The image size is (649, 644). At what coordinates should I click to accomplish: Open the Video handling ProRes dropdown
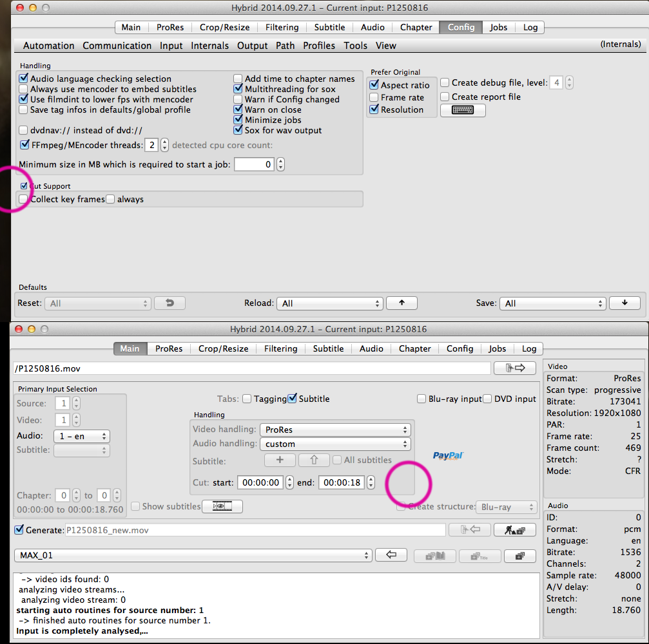pos(335,430)
